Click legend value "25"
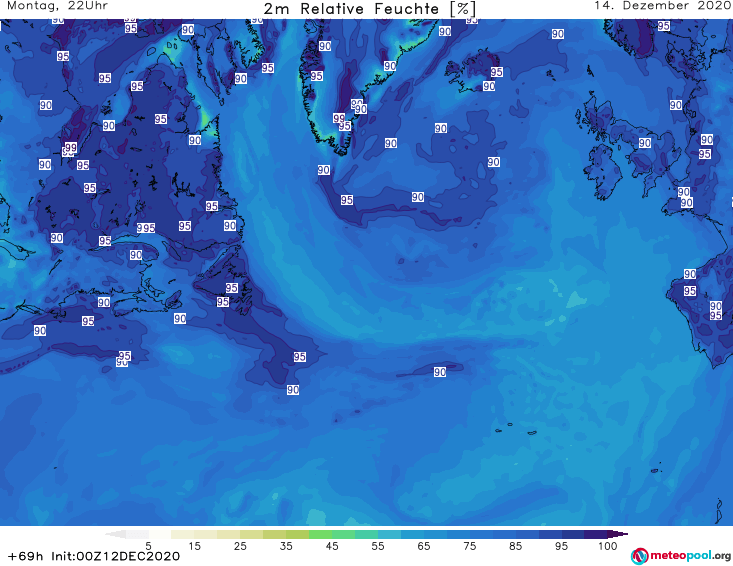This screenshot has height=566, width=733. 240,546
